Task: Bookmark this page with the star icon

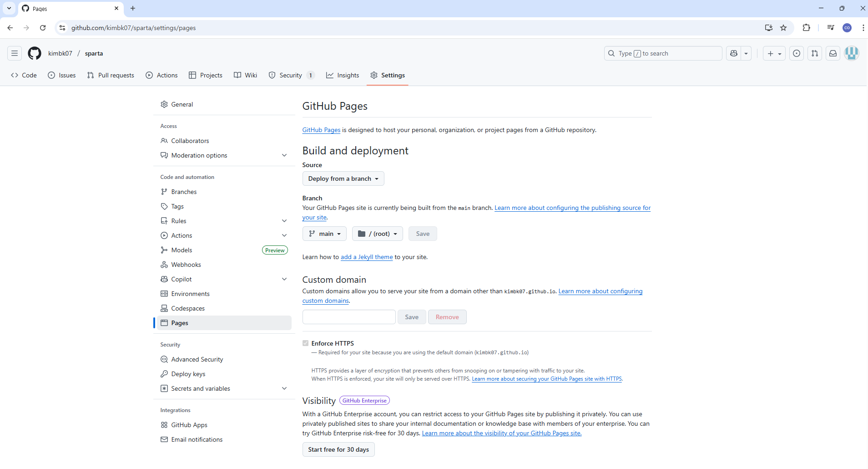Action: point(783,28)
